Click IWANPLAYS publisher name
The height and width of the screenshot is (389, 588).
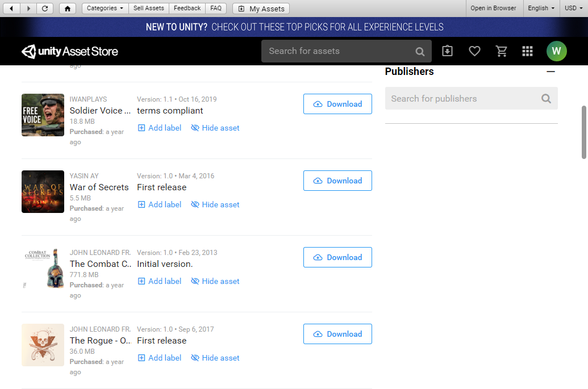(x=88, y=99)
